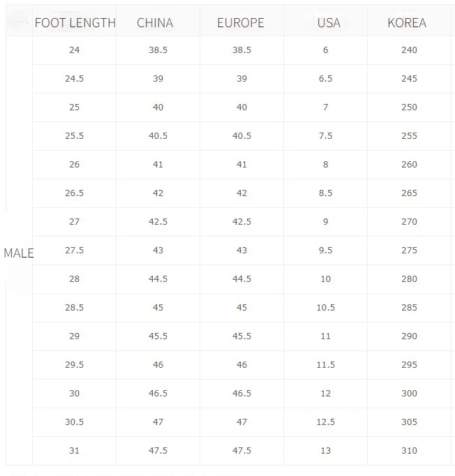This screenshot has height=476, width=455.
Task: Select Korea size 300 cell
Action: click(x=409, y=394)
